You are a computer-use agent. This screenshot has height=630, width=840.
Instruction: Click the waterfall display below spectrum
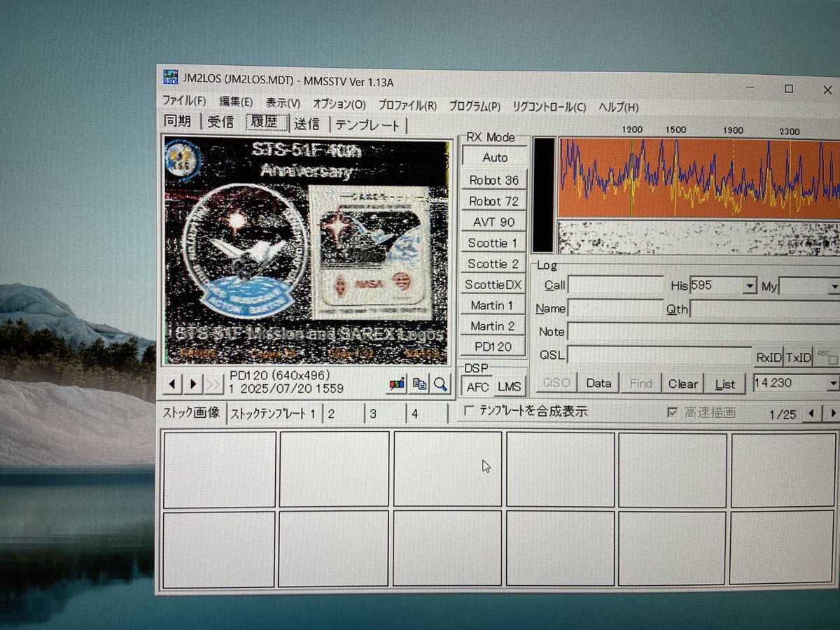point(699,237)
